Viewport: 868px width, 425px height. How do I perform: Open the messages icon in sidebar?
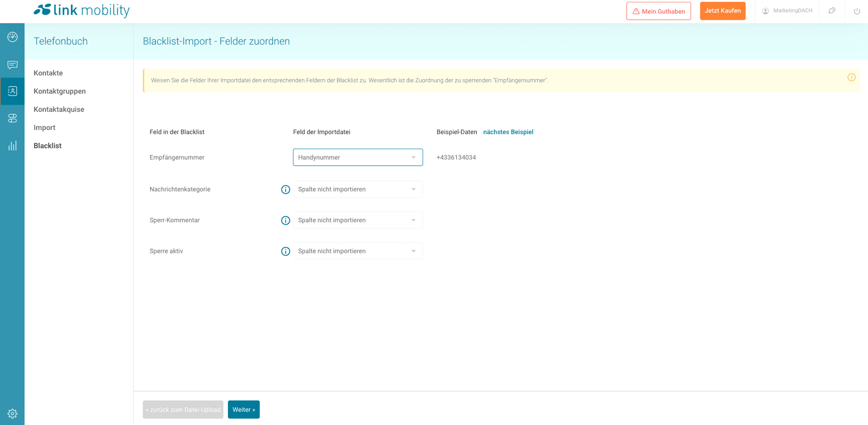tap(12, 65)
